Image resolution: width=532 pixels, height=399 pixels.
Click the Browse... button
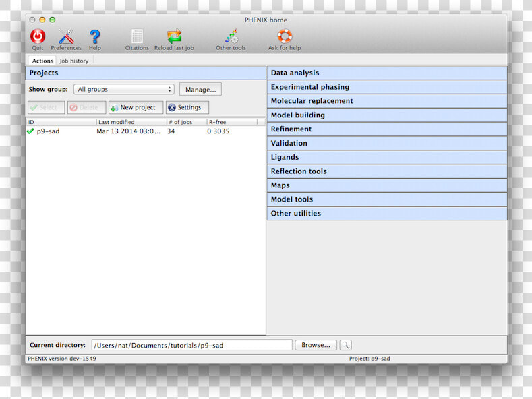[316, 345]
